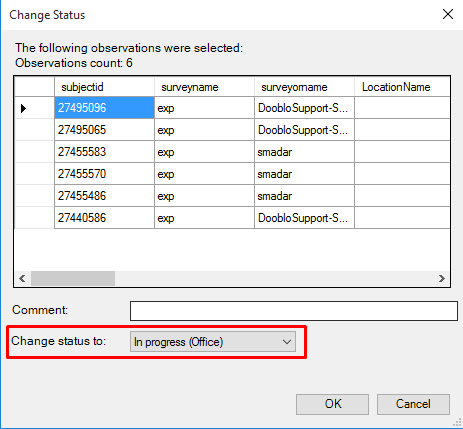Select the cell with subjectid 27455583
This screenshot has height=429, width=463.
pos(104,152)
